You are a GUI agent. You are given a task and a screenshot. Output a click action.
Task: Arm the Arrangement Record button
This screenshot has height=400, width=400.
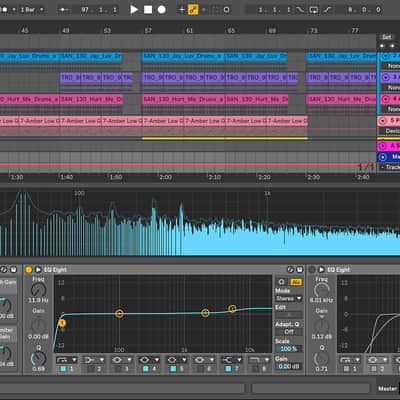click(x=162, y=10)
